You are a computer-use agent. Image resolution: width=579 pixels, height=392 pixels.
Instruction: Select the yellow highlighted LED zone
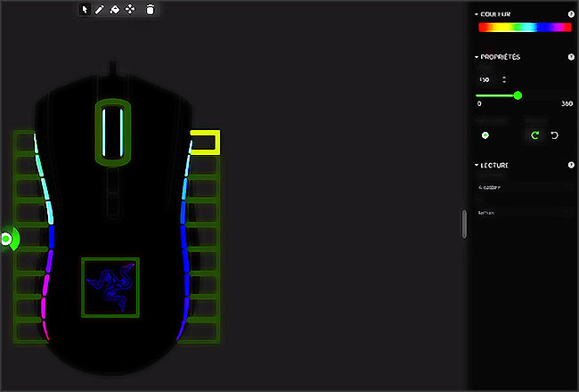pyautogui.click(x=205, y=143)
